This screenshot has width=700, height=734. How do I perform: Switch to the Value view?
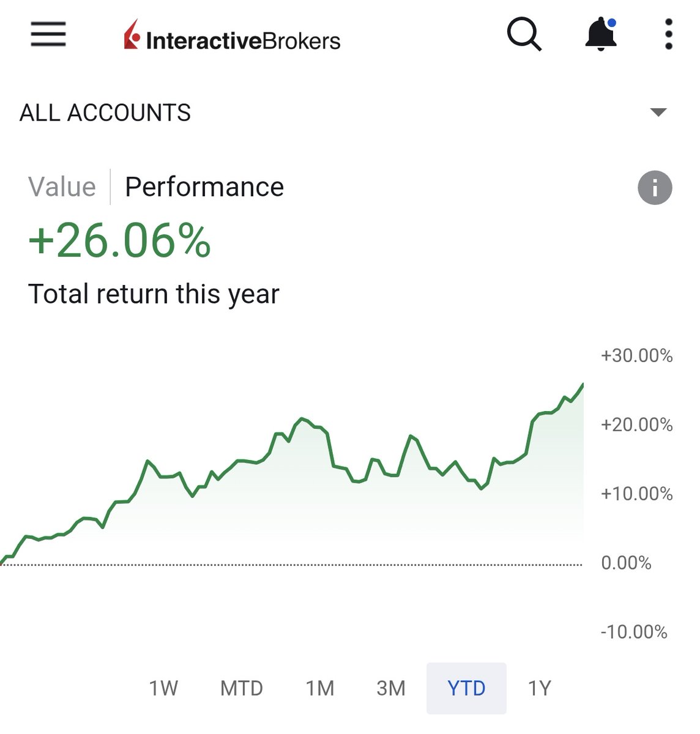(62, 187)
